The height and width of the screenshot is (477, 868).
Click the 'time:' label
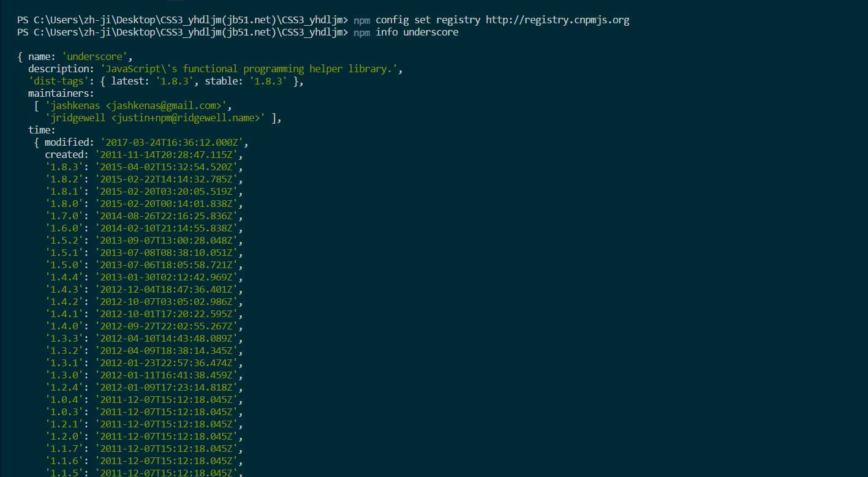pyautogui.click(x=42, y=130)
